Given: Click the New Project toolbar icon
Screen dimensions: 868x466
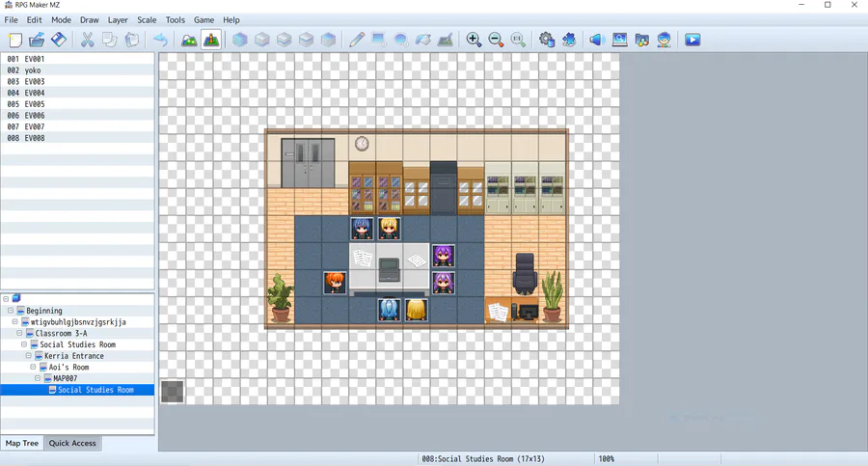Looking at the screenshot, I should click(x=14, y=40).
